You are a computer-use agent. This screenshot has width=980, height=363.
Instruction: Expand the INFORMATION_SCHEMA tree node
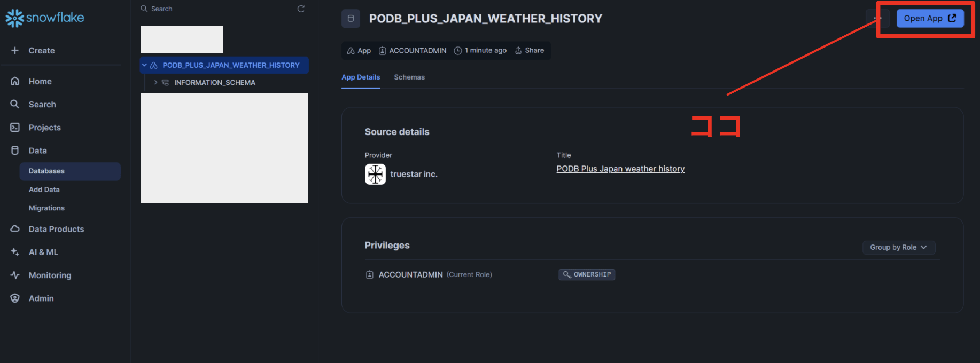coord(155,82)
